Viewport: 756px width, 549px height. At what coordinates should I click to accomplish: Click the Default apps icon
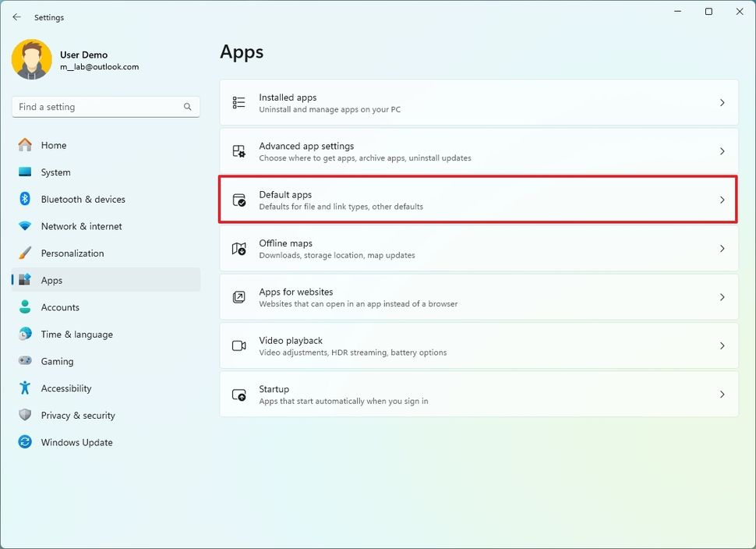click(x=239, y=200)
